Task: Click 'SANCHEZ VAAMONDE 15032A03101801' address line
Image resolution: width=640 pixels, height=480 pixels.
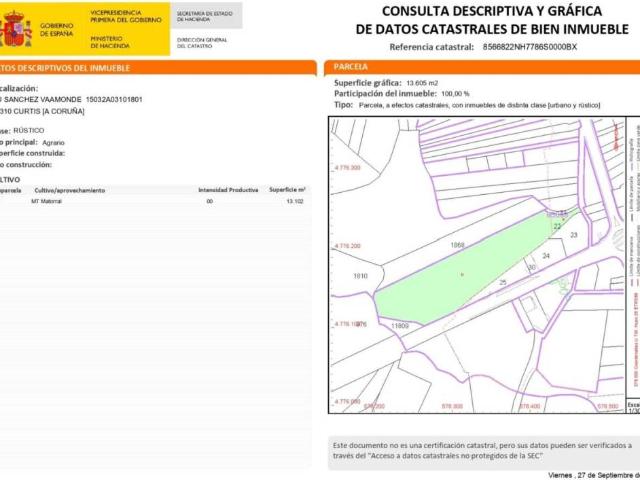Action: tap(73, 100)
